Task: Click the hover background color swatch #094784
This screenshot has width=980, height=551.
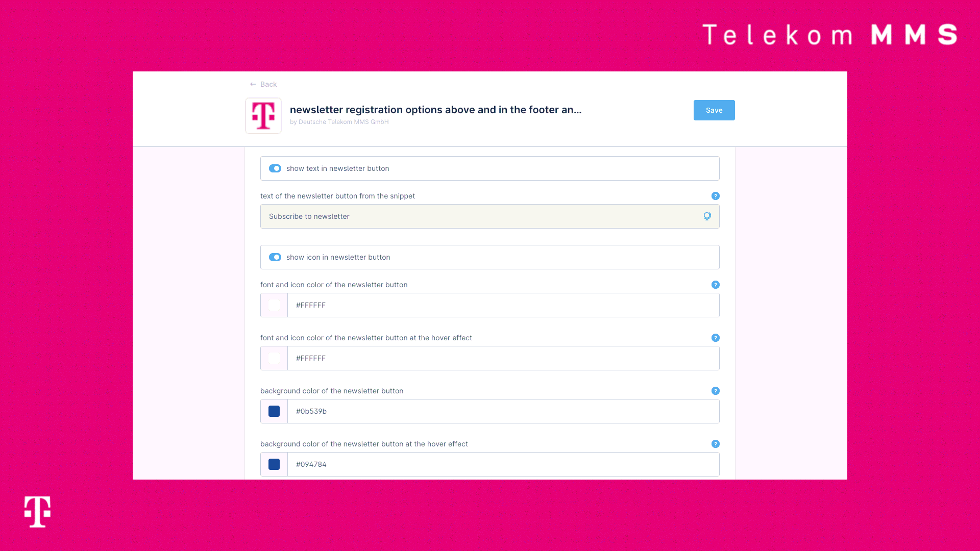Action: coord(274,464)
